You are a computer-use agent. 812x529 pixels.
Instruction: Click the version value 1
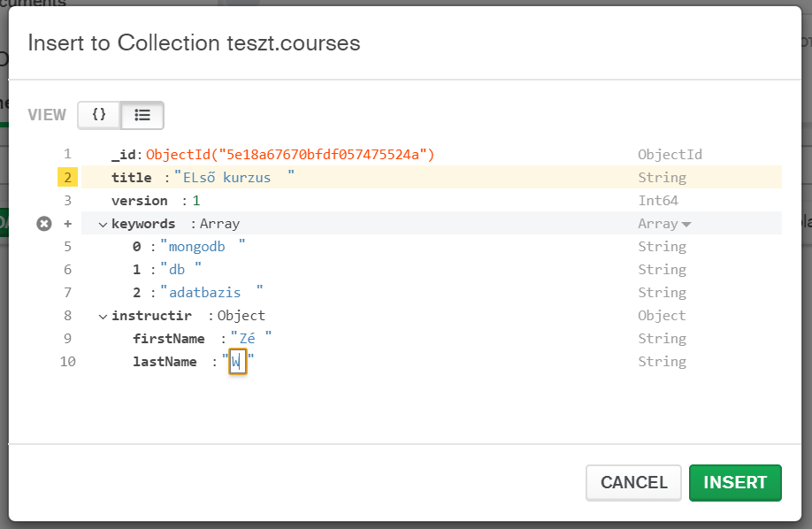pyautogui.click(x=196, y=201)
